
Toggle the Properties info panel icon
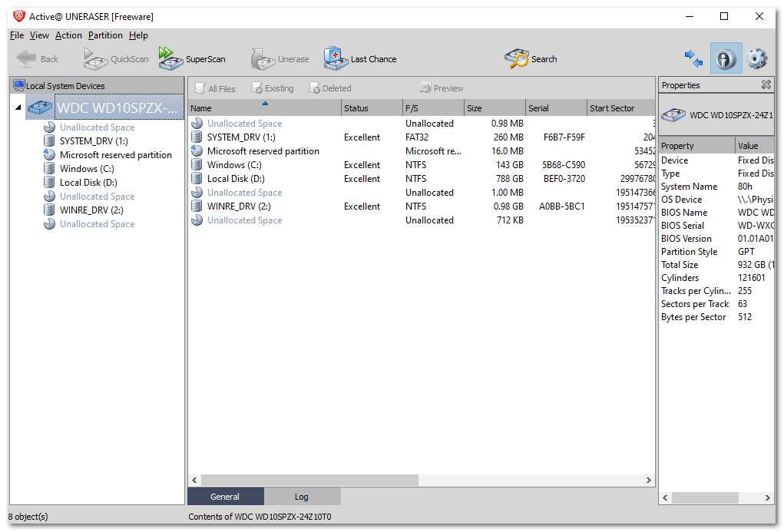[726, 59]
